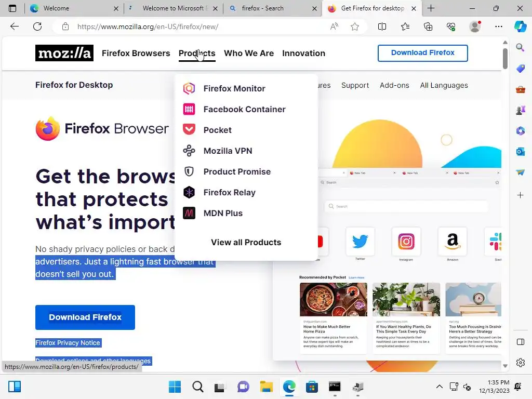532x399 pixels.
Task: Close the Get Firefox for desktop tab
Action: [414, 8]
